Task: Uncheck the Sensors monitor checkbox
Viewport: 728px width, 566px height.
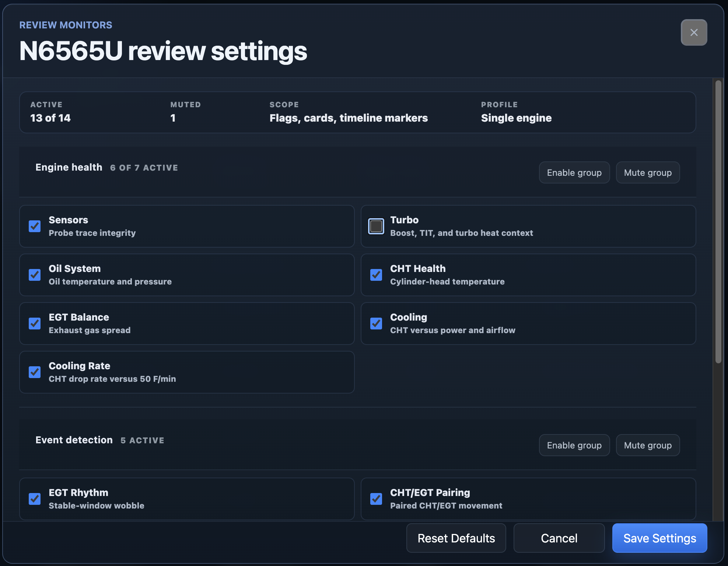Action: [35, 226]
